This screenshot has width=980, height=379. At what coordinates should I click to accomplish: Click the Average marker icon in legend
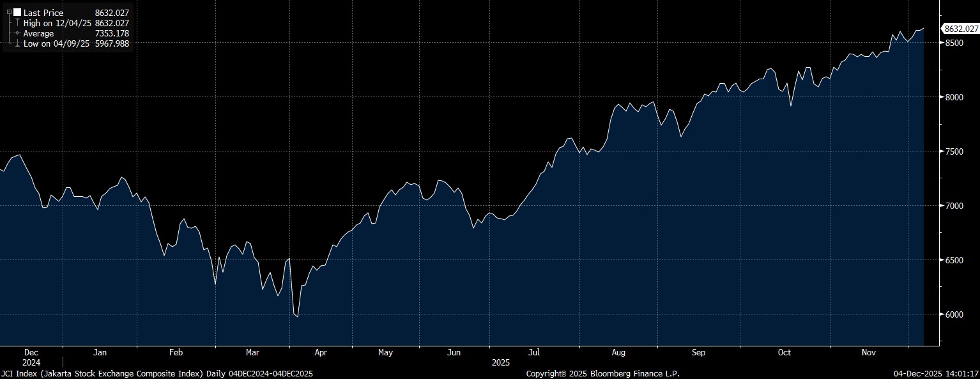click(x=17, y=33)
